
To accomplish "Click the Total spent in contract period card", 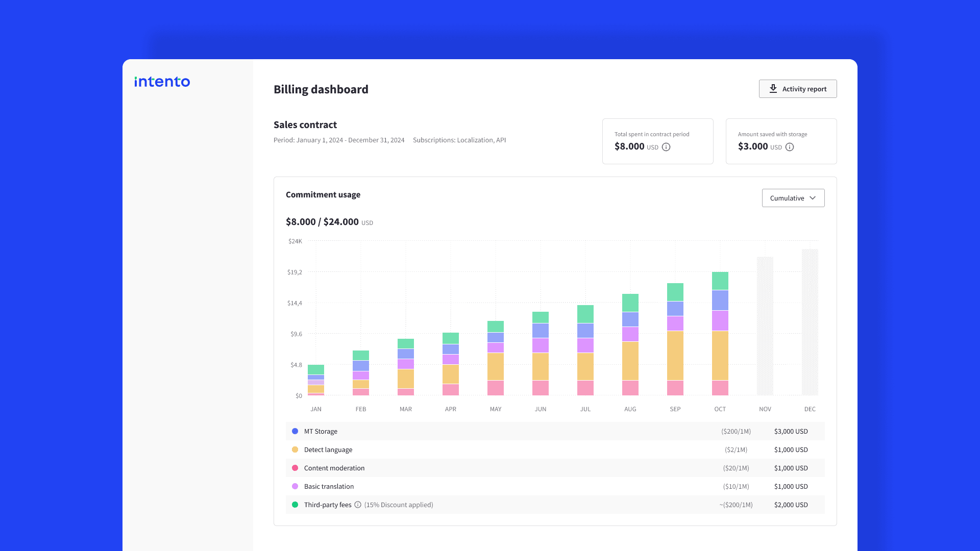I will (x=657, y=141).
